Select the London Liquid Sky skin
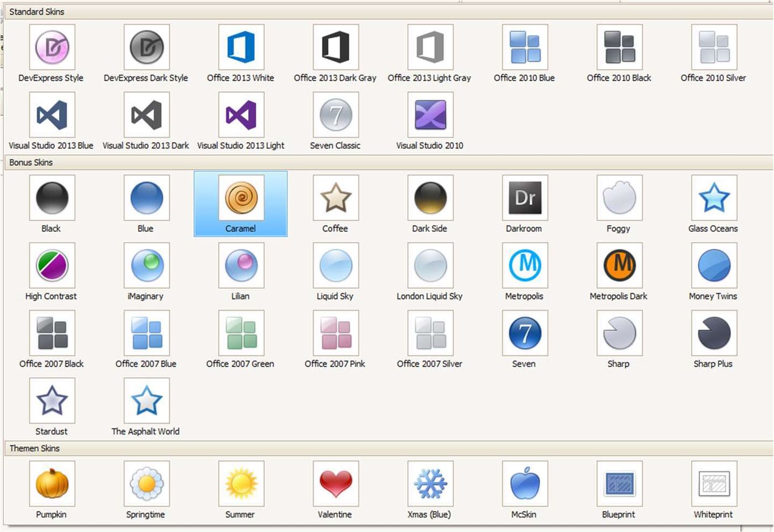Image resolution: width=774 pixels, height=532 pixels. coord(430,265)
